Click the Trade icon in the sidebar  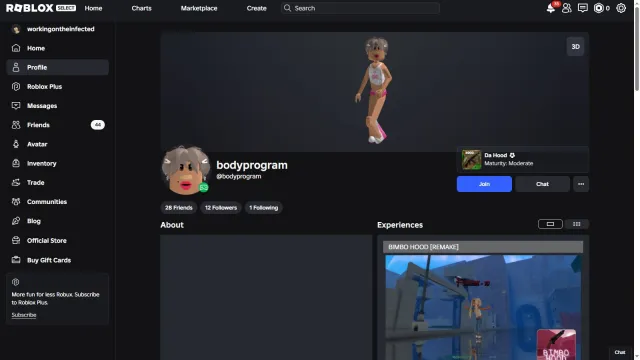pos(16,182)
